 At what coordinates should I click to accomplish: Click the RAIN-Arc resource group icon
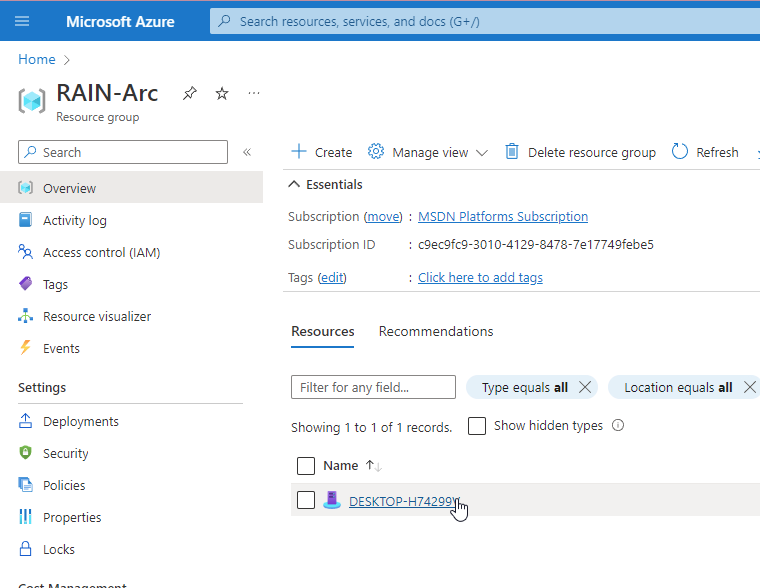[32, 101]
